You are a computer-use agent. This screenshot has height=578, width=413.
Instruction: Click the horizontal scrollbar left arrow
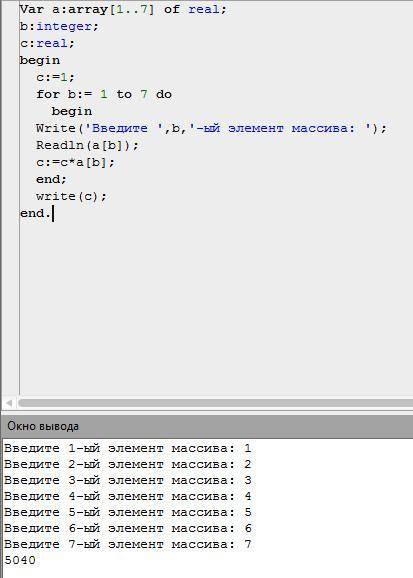point(9,403)
